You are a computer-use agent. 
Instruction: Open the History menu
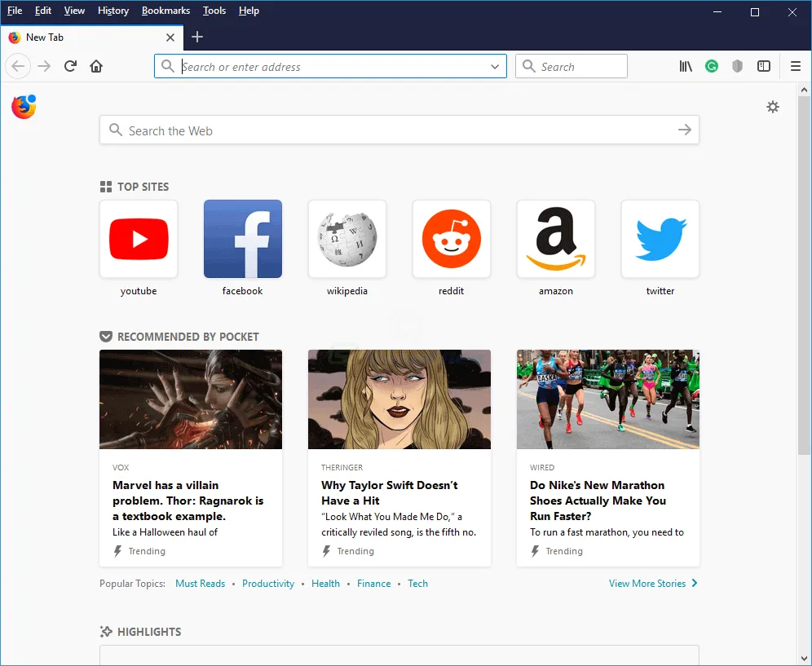113,11
